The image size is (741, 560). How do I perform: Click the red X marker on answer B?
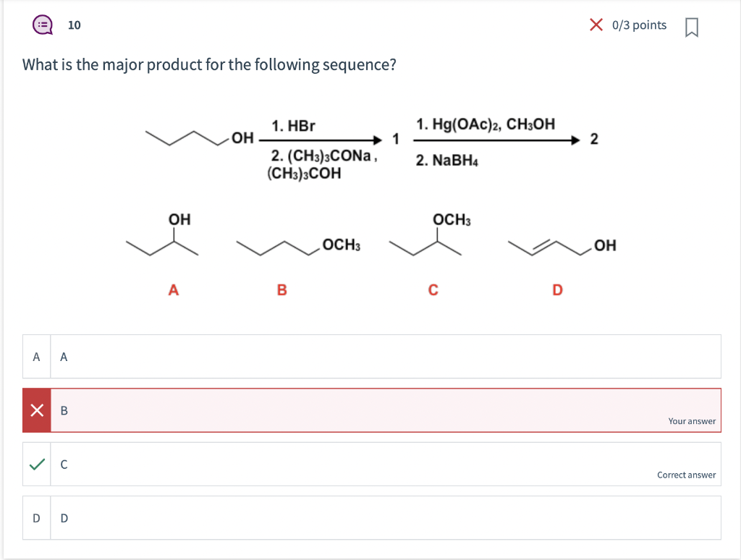35,410
